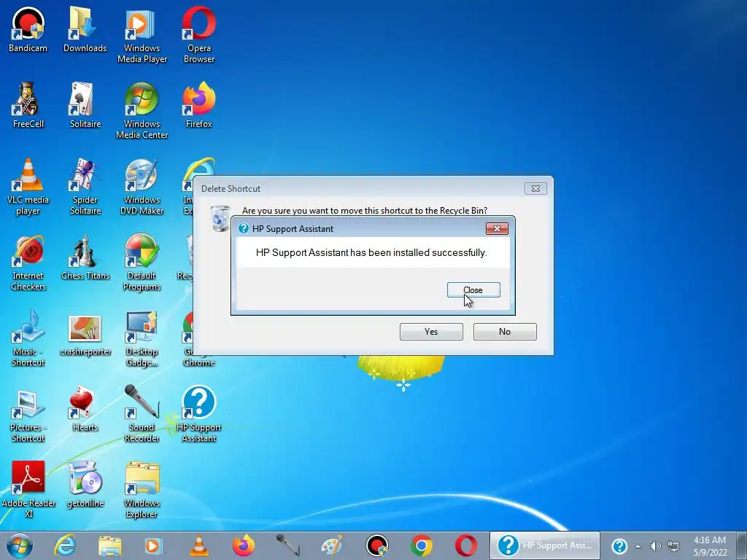
Task: Launch Google Chrome from the taskbar
Action: click(x=422, y=545)
